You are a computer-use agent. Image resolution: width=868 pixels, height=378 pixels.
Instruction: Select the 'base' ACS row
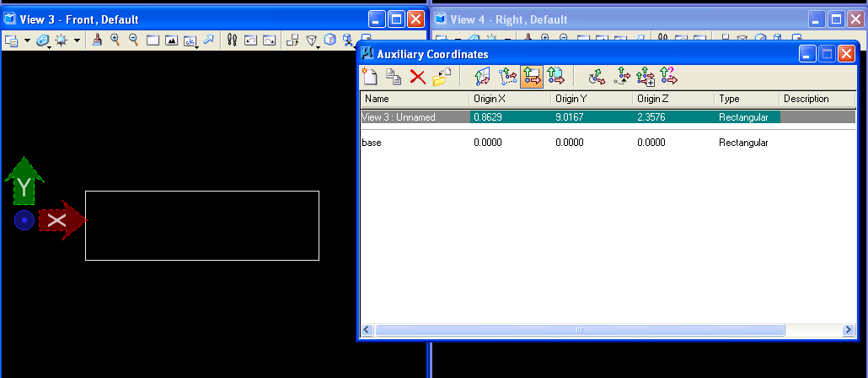[608, 143]
